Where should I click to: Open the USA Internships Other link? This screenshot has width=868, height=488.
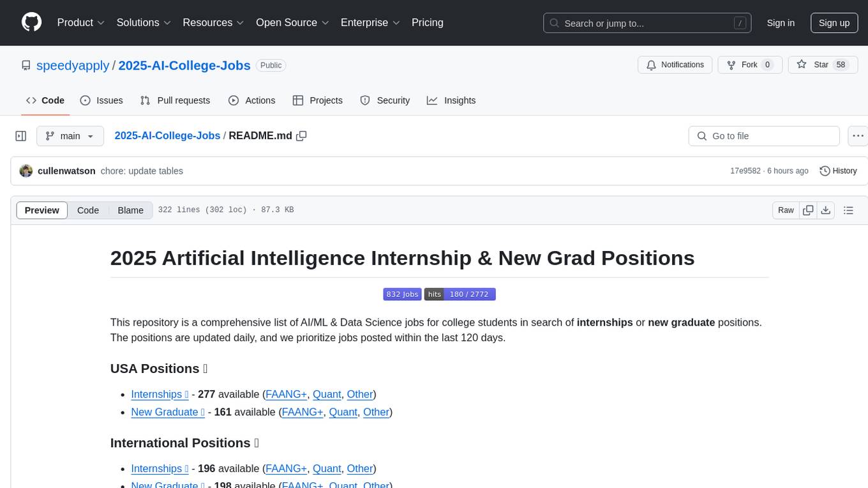pos(360,394)
